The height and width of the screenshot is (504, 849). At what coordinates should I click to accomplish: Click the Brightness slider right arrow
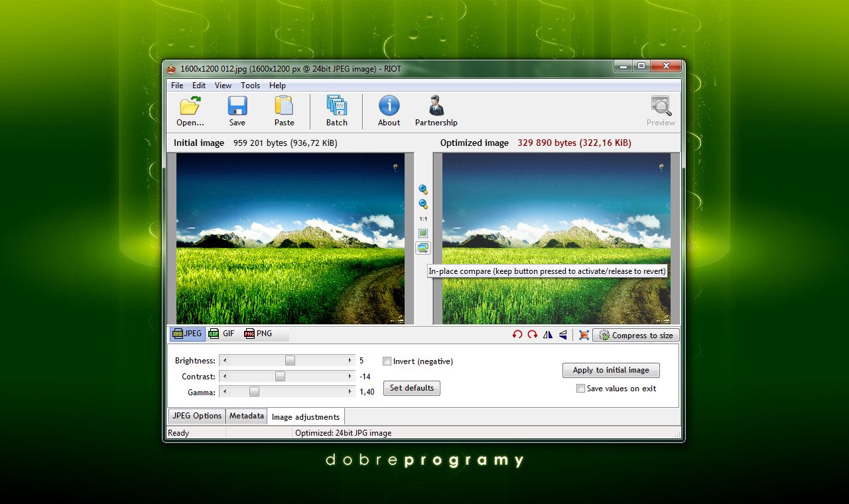pos(350,361)
